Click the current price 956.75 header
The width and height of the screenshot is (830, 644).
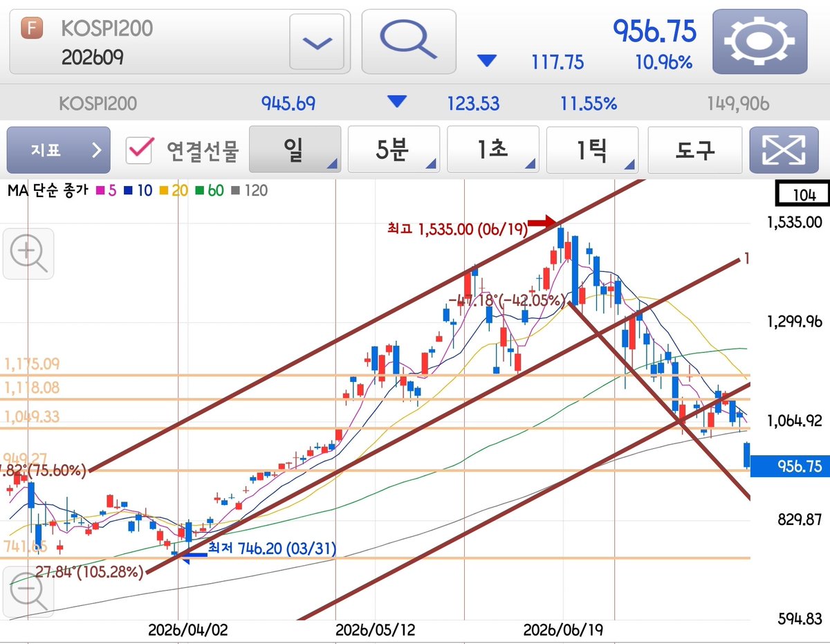click(x=654, y=30)
